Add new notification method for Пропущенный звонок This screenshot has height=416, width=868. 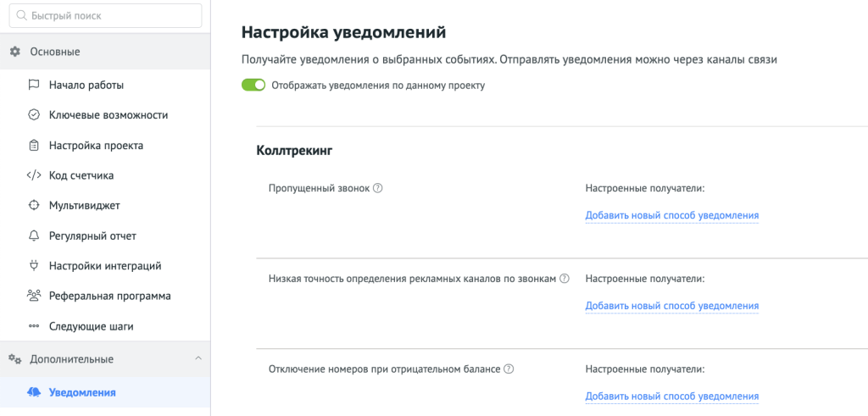click(x=671, y=215)
